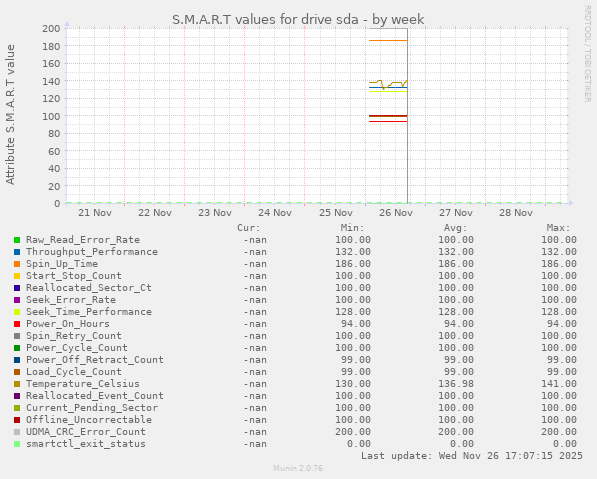Click the red Power_On_Hours legend swatch
The width and height of the screenshot is (597, 479).
(17, 324)
